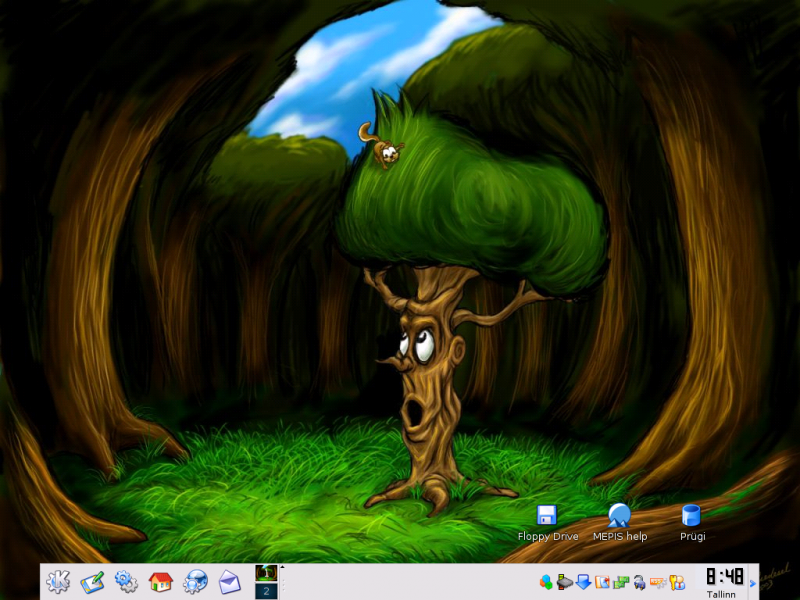This screenshot has height=600, width=800.
Task: Click the 8:48 digital clock
Action: click(x=724, y=577)
